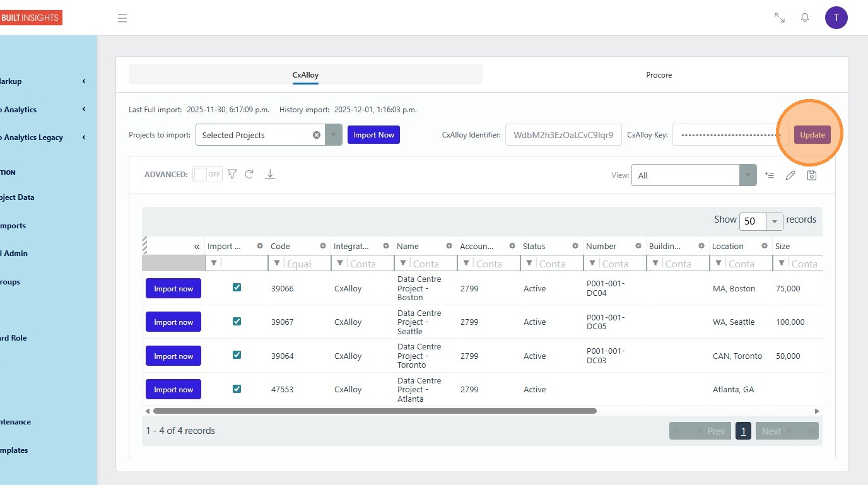Uncheck import checkbox for Atlanta project 47553

[237, 389]
